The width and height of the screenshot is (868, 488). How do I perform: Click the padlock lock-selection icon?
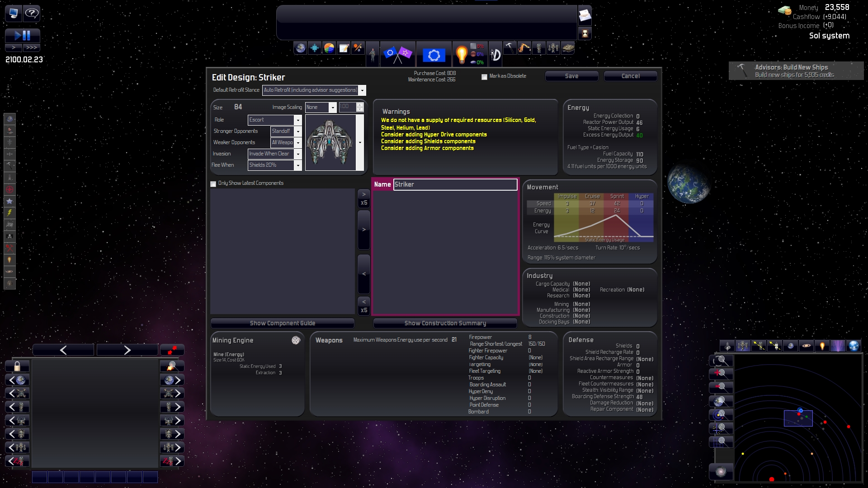coord(17,366)
